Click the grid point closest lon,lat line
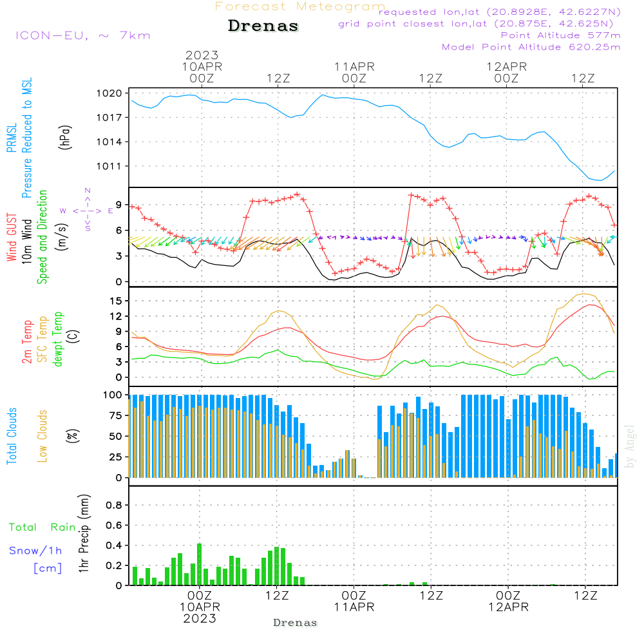 (476, 24)
